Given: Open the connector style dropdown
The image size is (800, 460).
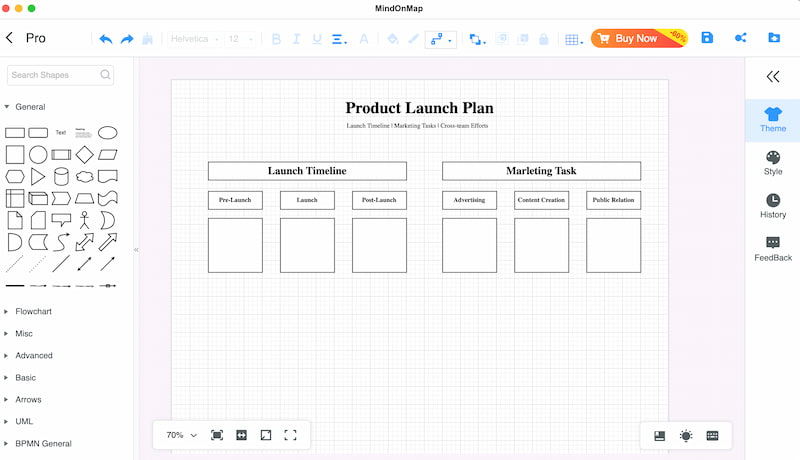Looking at the screenshot, I should click(441, 39).
